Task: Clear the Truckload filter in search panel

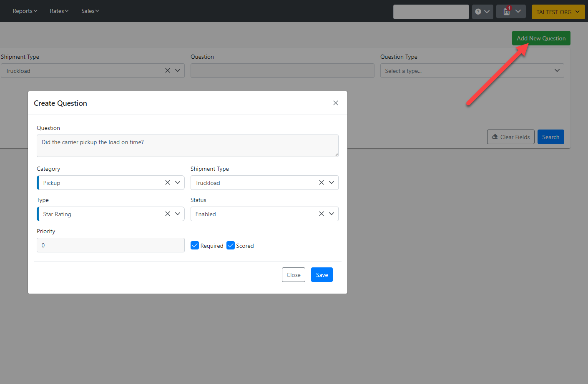Action: click(167, 70)
